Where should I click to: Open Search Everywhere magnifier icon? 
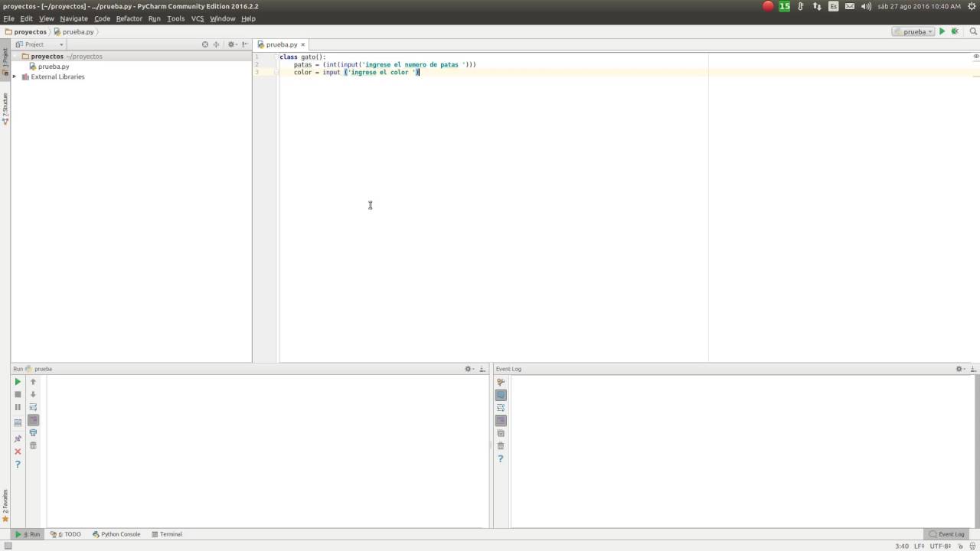[974, 31]
